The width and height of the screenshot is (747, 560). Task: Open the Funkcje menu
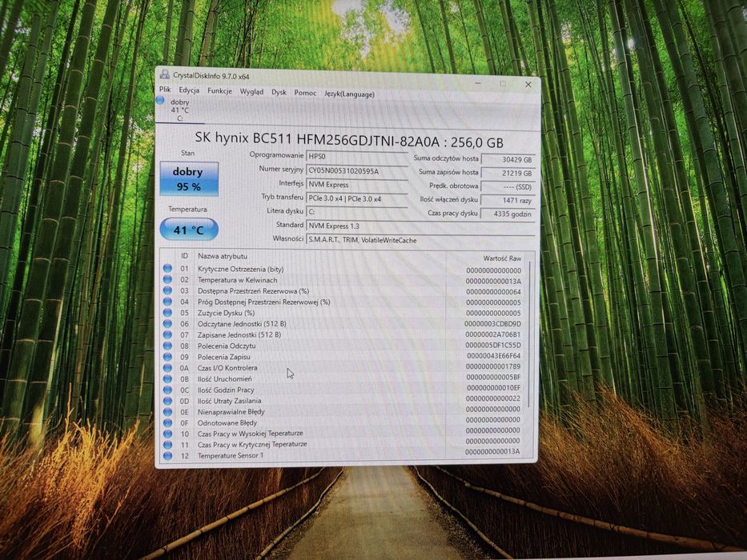pyautogui.click(x=219, y=91)
